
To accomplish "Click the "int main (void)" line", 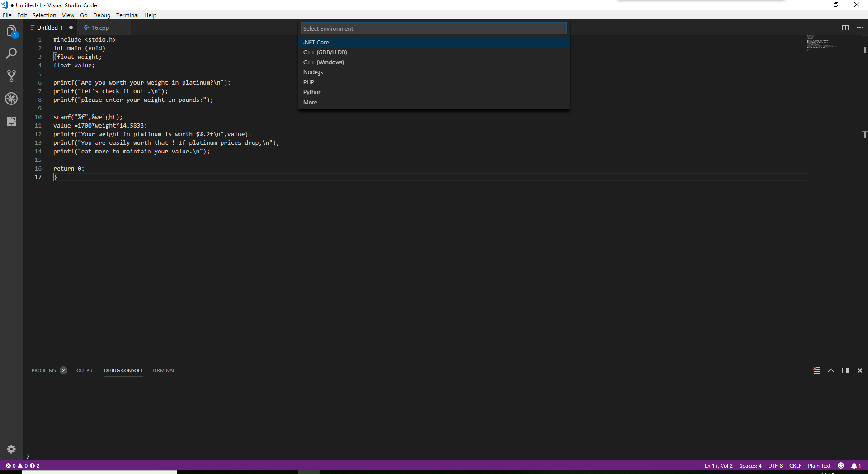I will tap(79, 48).
